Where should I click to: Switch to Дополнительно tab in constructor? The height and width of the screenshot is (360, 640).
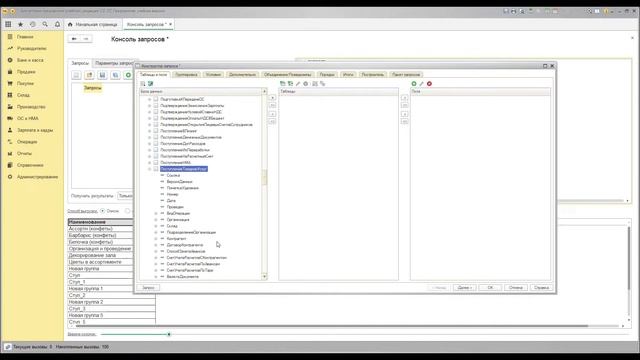coord(242,75)
